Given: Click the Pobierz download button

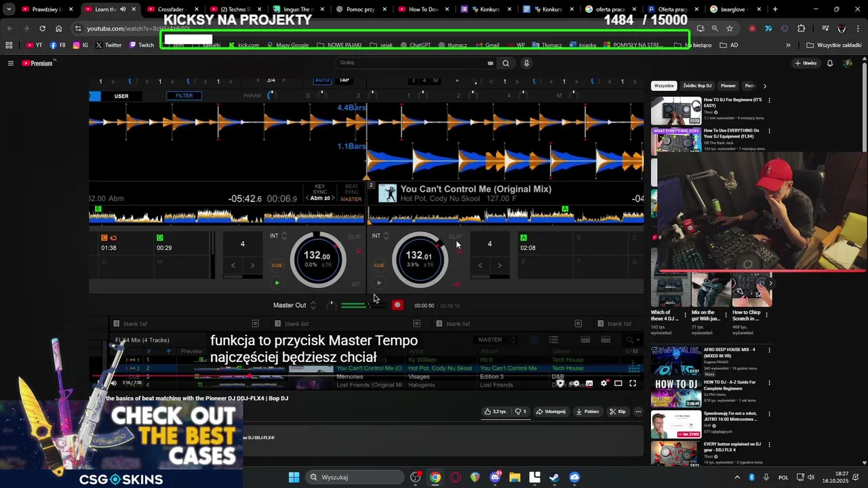Looking at the screenshot, I should click(588, 411).
